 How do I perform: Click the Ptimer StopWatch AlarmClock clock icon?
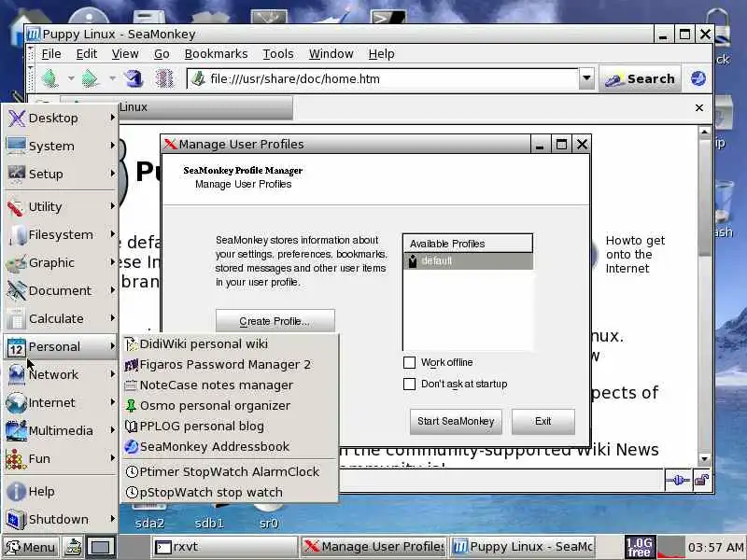[132, 471]
